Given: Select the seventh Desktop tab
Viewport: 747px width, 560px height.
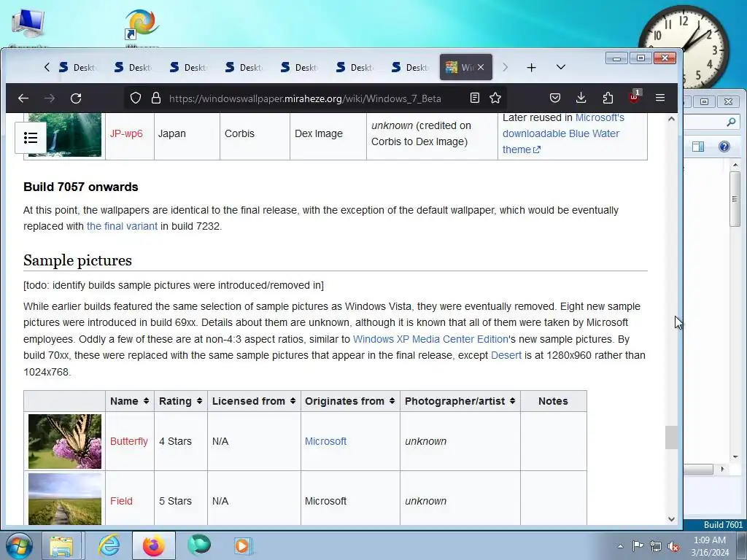Looking at the screenshot, I should [410, 68].
